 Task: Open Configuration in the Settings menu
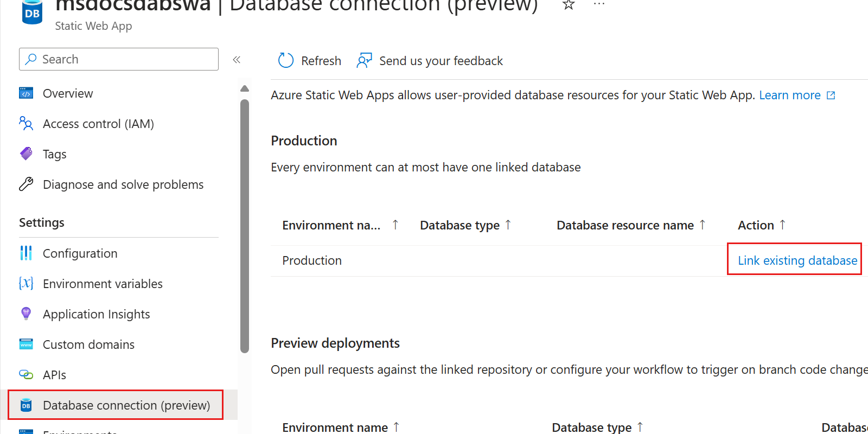click(80, 253)
